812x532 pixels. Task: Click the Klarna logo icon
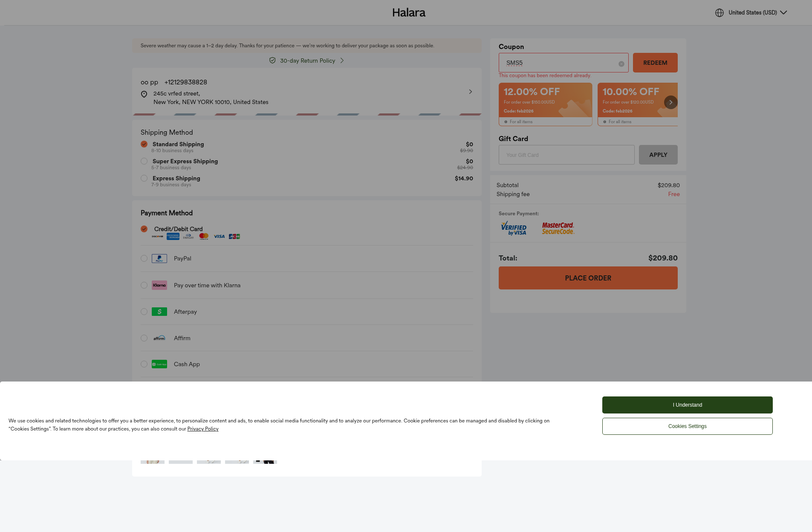[159, 286]
